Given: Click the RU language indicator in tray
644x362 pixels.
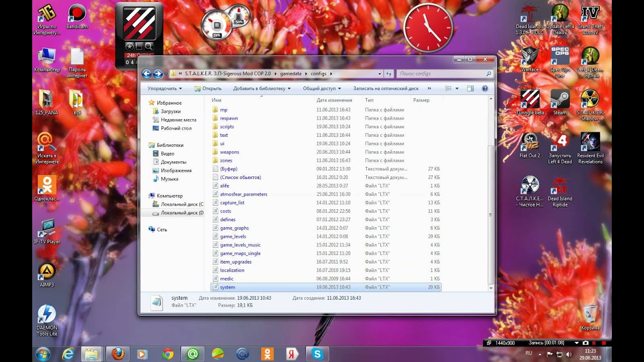Looking at the screenshot, I should click(529, 353).
